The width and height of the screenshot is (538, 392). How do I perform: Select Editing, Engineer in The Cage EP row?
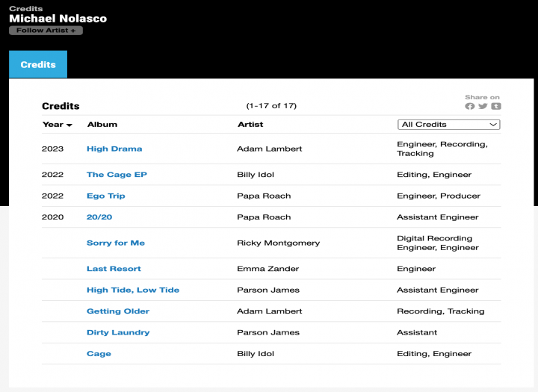click(x=434, y=175)
